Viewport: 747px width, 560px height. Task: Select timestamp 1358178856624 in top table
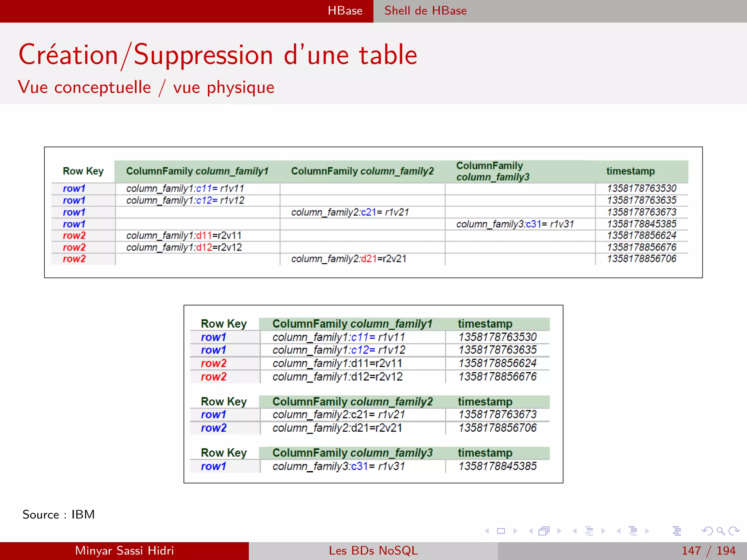642,236
